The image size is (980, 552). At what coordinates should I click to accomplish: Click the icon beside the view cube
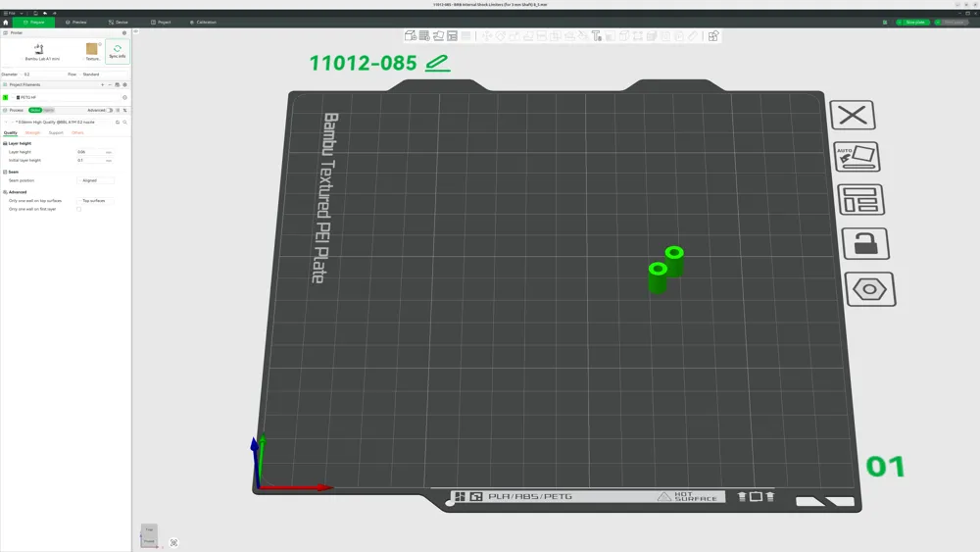[173, 542]
